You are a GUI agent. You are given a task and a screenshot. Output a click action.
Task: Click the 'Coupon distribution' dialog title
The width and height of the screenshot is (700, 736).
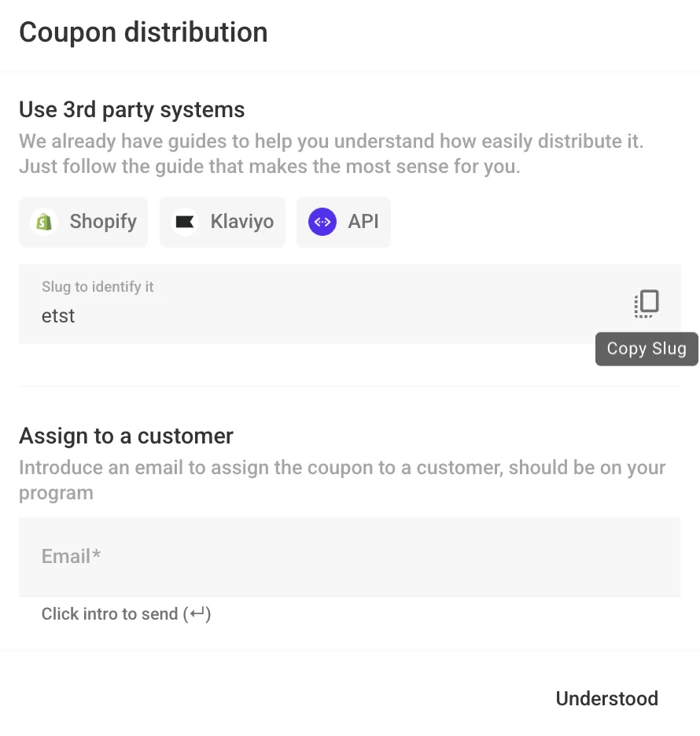pyautogui.click(x=143, y=32)
